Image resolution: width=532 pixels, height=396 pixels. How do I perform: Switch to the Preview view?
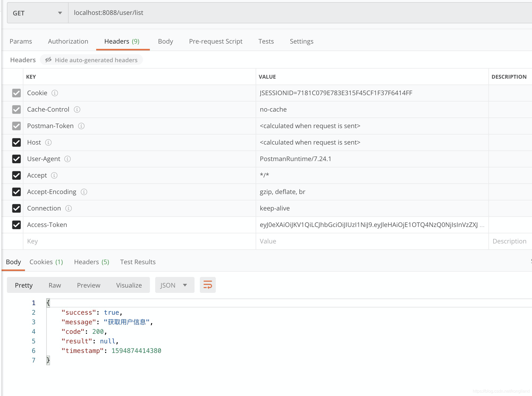(x=88, y=285)
